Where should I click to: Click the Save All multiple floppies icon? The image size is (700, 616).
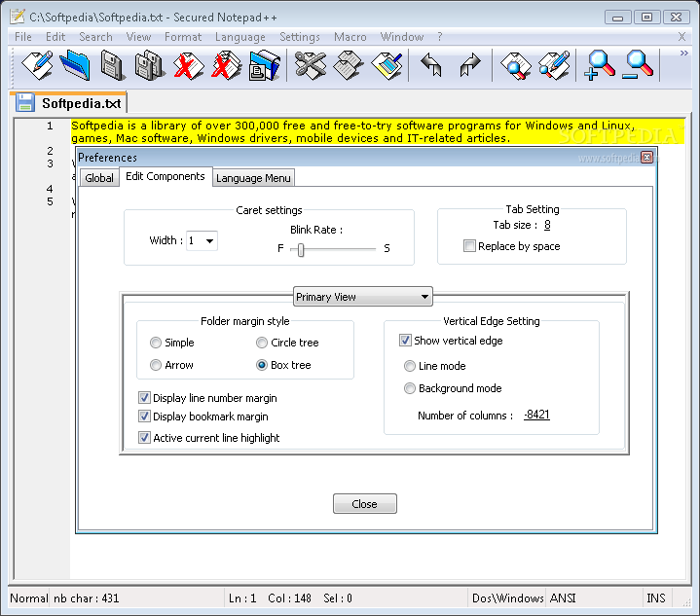click(150, 65)
